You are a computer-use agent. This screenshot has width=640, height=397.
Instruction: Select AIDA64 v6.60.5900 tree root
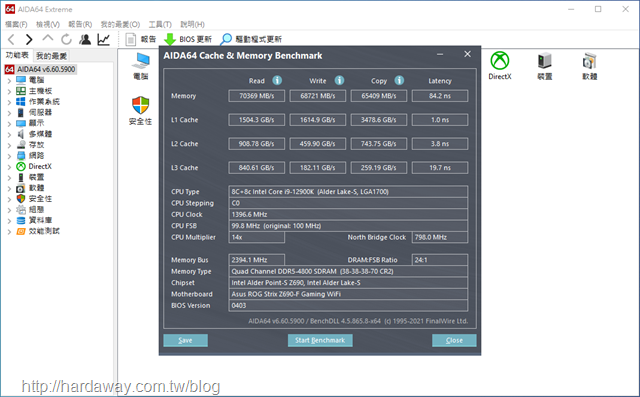click(41, 69)
